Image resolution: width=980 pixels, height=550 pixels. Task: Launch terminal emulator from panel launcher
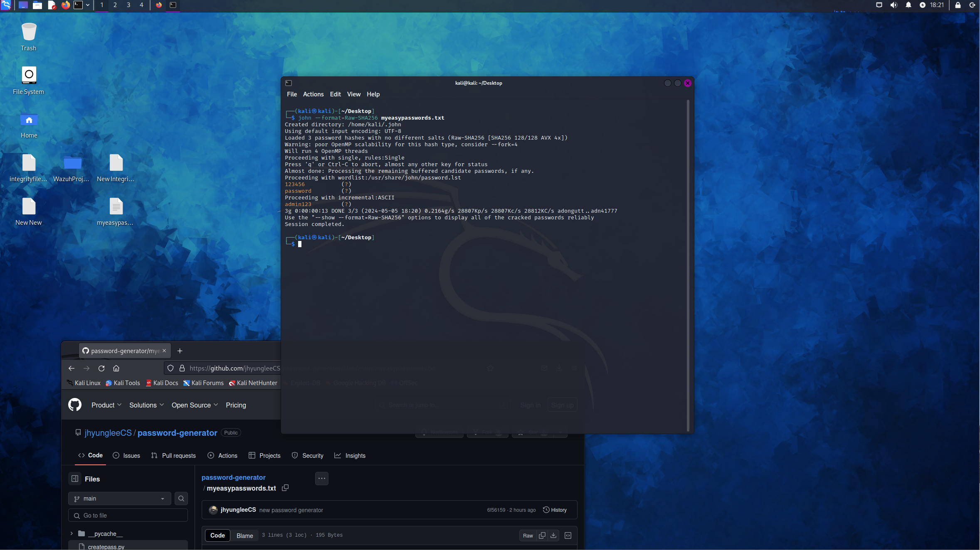(78, 5)
